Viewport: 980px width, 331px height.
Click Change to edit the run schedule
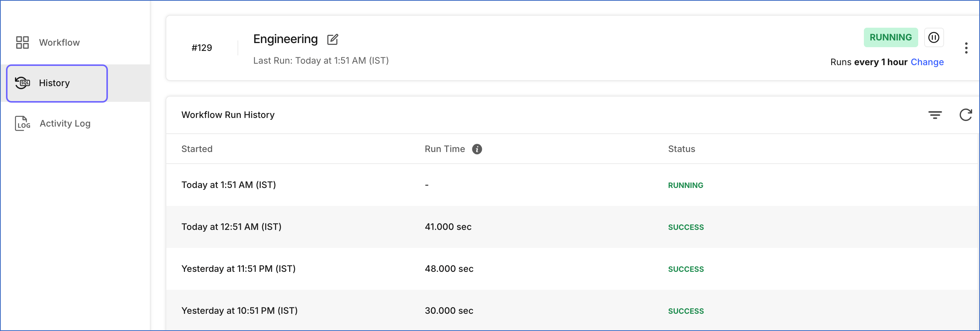pos(927,62)
